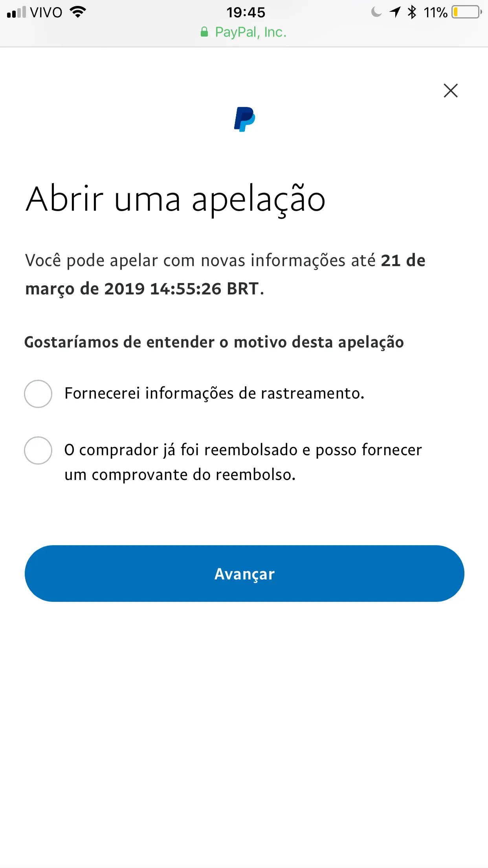The height and width of the screenshot is (868, 488).
Task: Tap the 11% battery percentage text
Action: coord(435,13)
